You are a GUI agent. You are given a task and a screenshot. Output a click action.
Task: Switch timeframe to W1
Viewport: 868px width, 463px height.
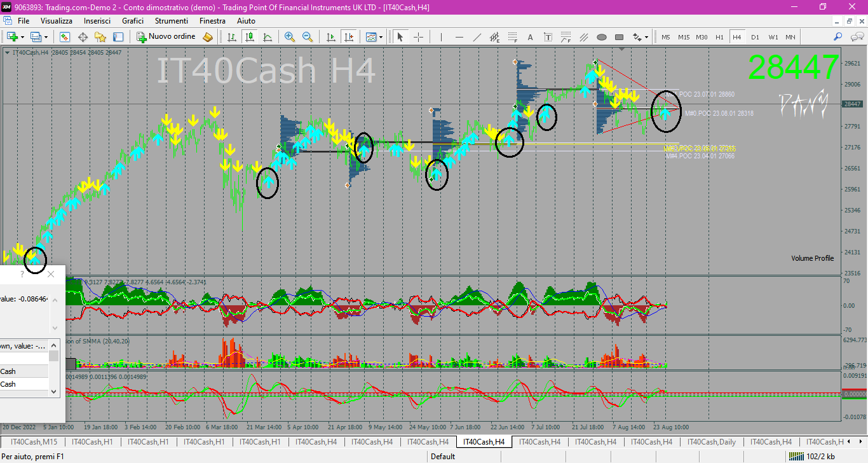773,37
